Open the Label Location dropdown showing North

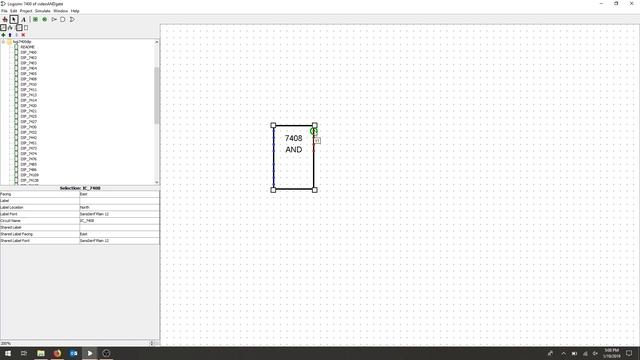coord(119,207)
